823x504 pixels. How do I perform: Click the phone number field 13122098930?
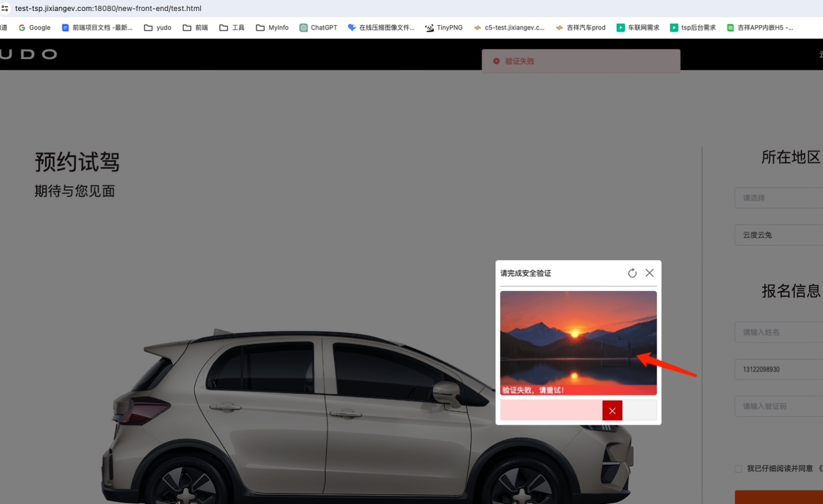779,369
